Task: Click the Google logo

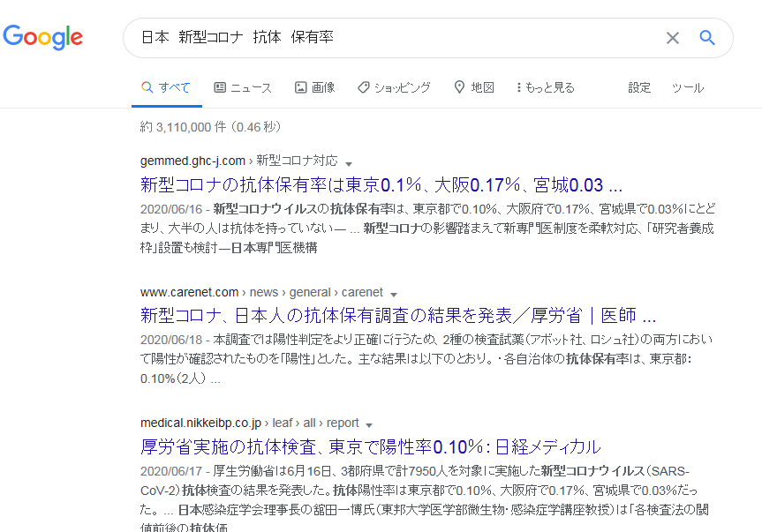Action: pos(42,37)
